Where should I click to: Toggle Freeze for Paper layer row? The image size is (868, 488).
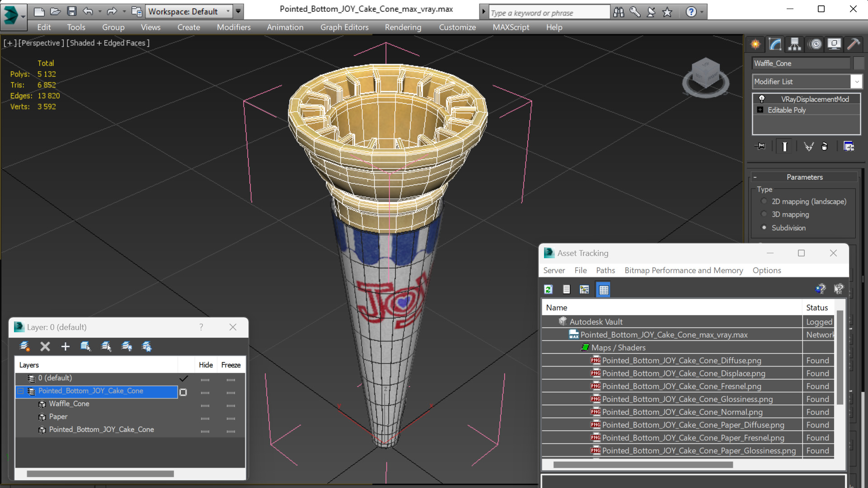[x=231, y=418]
